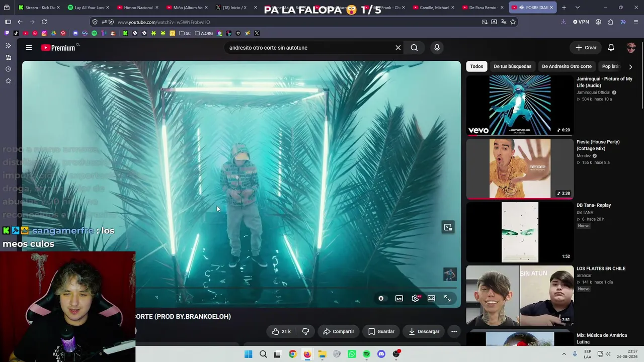This screenshot has width=644, height=362.
Task: Open the browser downloads arrow
Action: (x=563, y=22)
